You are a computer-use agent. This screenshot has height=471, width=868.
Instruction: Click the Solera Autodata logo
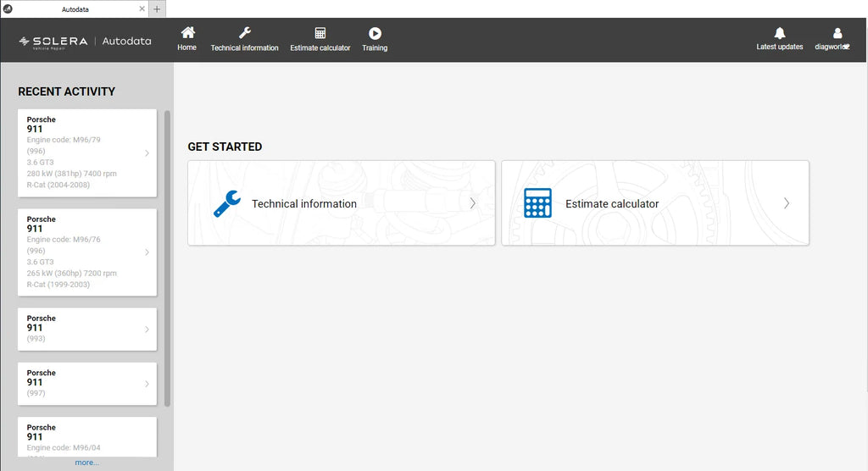click(x=85, y=42)
